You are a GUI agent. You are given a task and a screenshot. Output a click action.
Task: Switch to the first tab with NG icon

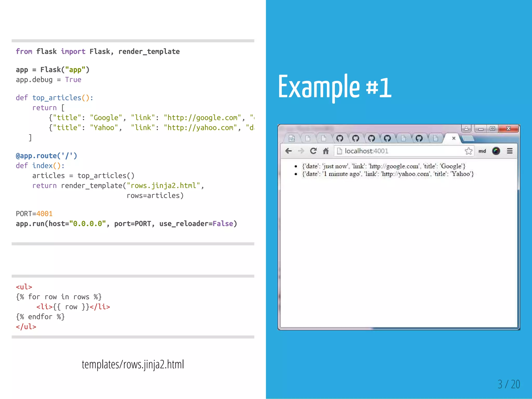[292, 138]
